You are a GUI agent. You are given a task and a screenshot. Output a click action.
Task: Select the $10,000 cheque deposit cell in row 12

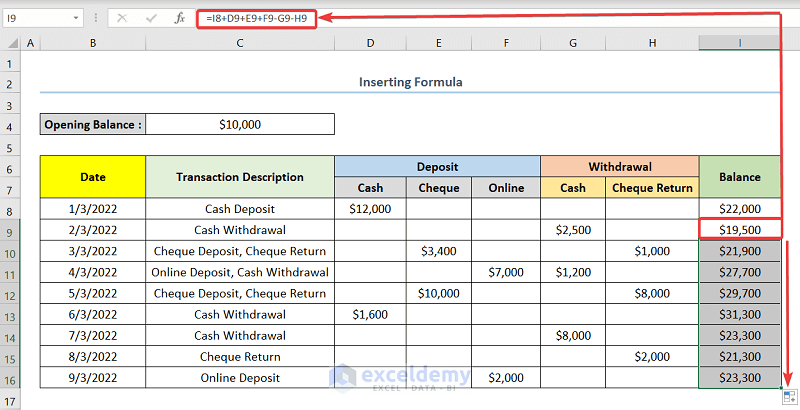pos(439,293)
